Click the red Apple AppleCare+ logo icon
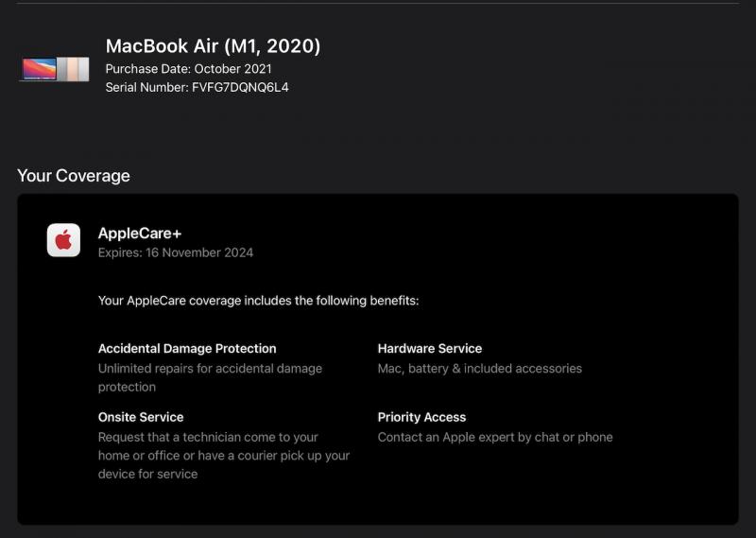The width and height of the screenshot is (756, 538). (63, 240)
